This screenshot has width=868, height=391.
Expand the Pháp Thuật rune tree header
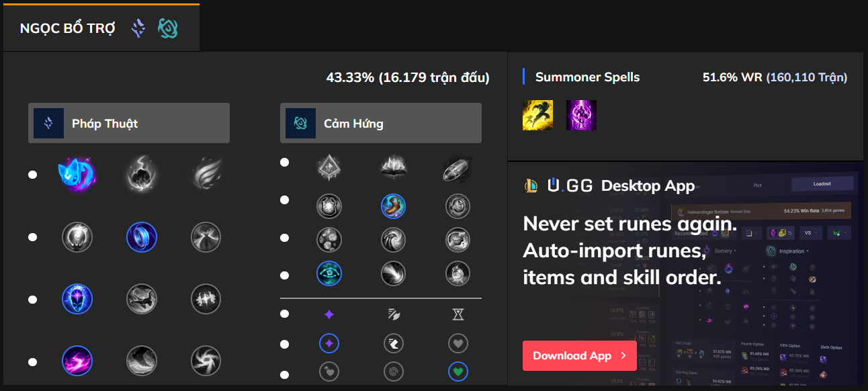pyautogui.click(x=129, y=123)
